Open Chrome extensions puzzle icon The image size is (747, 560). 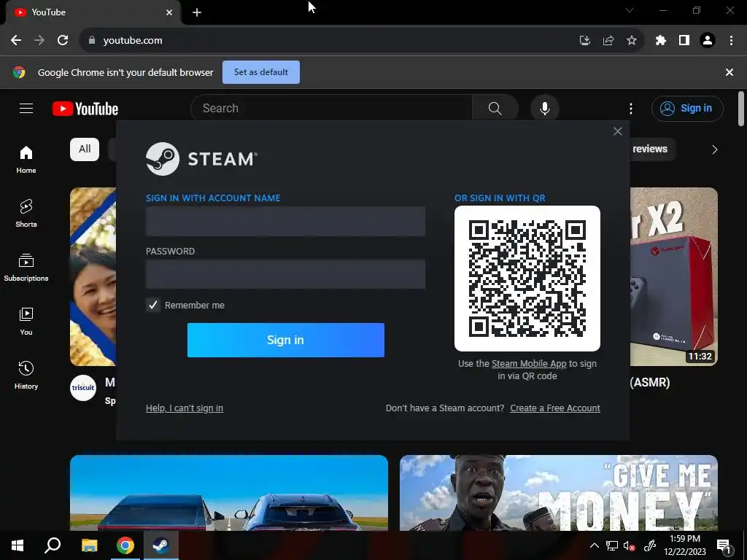pyautogui.click(x=661, y=41)
